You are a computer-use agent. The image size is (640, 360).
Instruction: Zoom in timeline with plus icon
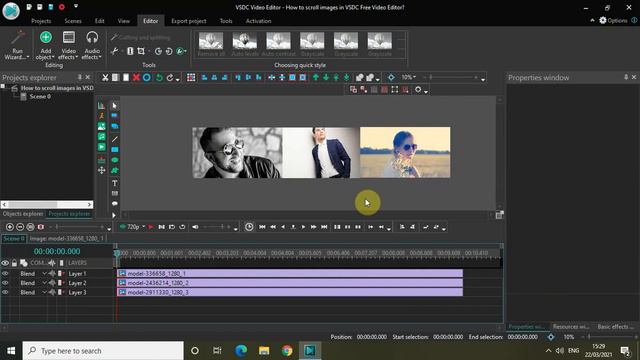[x=10, y=227]
